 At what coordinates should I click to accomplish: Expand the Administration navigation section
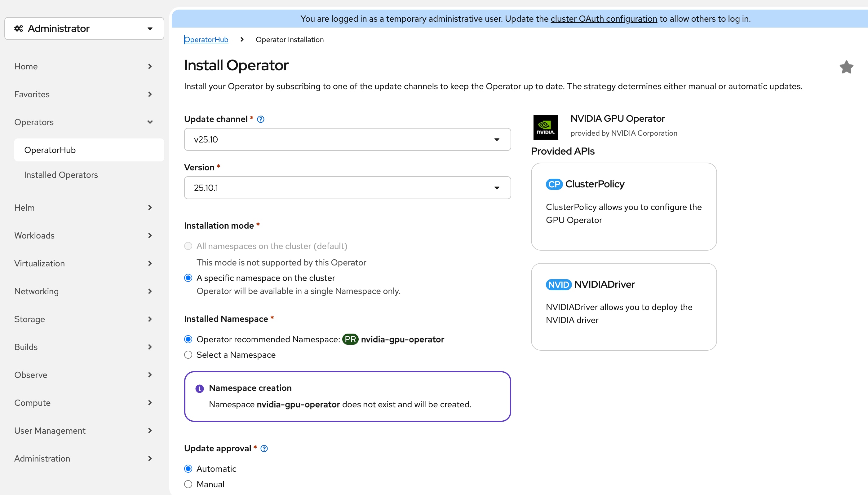84,459
